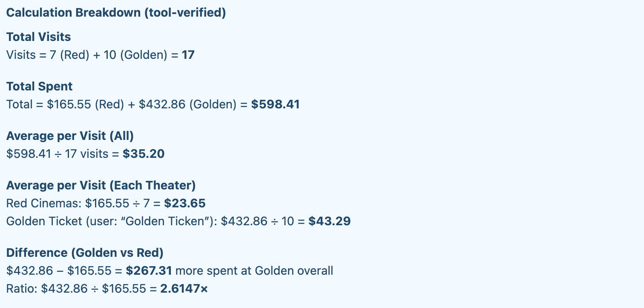
Task: Select the bold $43.29 Golden Ticket average
Action: pos(329,221)
